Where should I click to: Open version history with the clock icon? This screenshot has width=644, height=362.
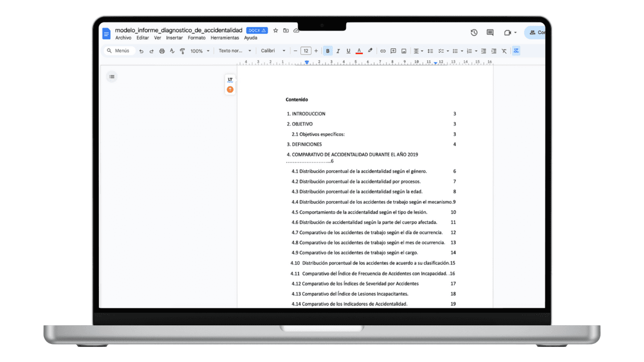[473, 32]
